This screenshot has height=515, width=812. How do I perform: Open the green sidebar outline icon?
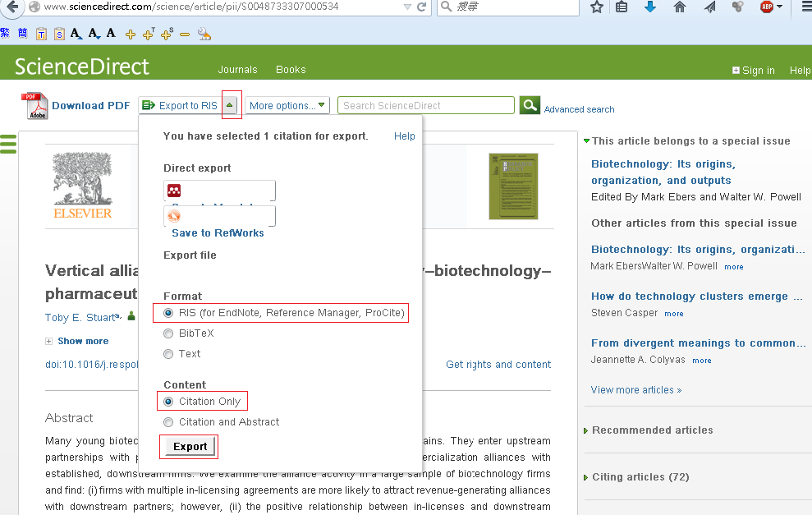click(8, 144)
